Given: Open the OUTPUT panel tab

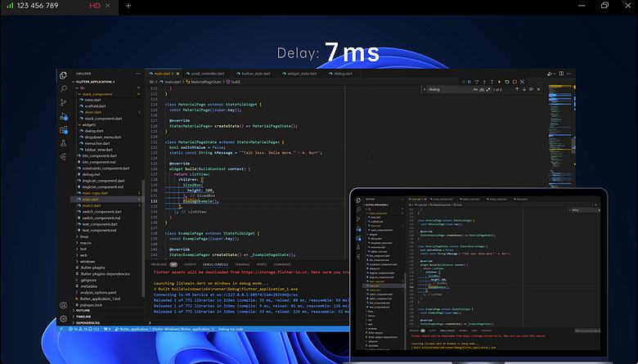Looking at the screenshot, I should click(x=190, y=264).
